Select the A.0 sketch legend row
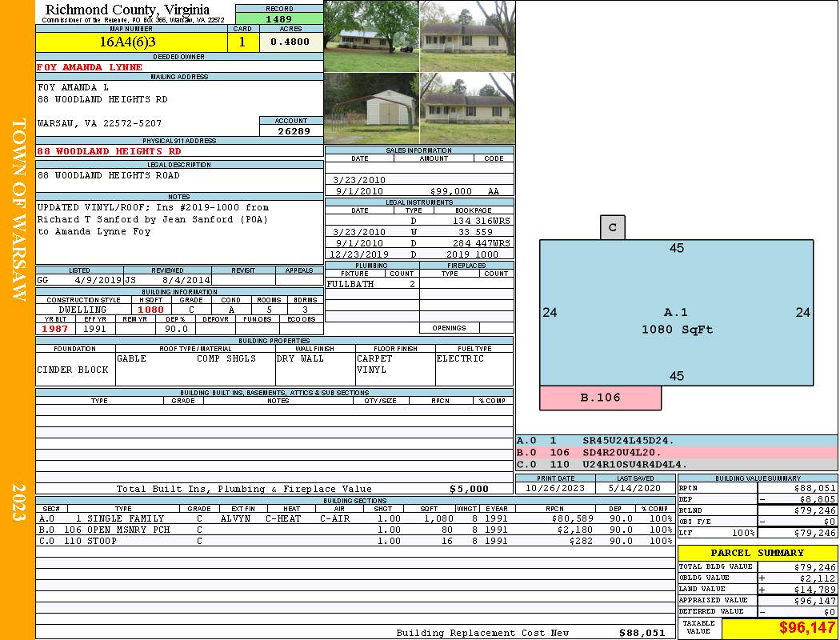840x640 pixels. point(676,441)
